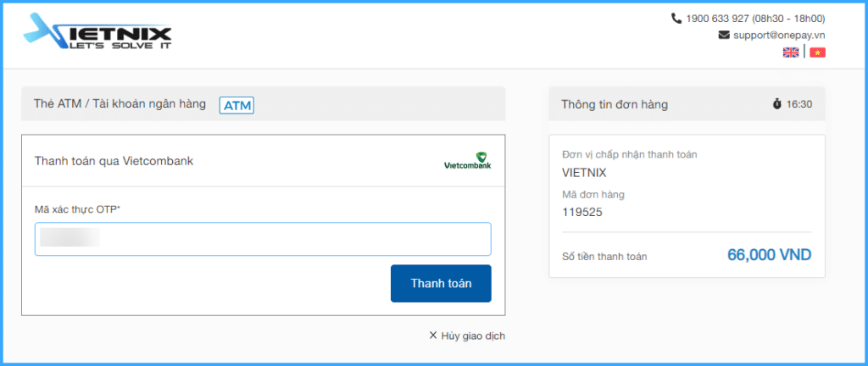Click the countdown stopwatch icon

point(777,104)
